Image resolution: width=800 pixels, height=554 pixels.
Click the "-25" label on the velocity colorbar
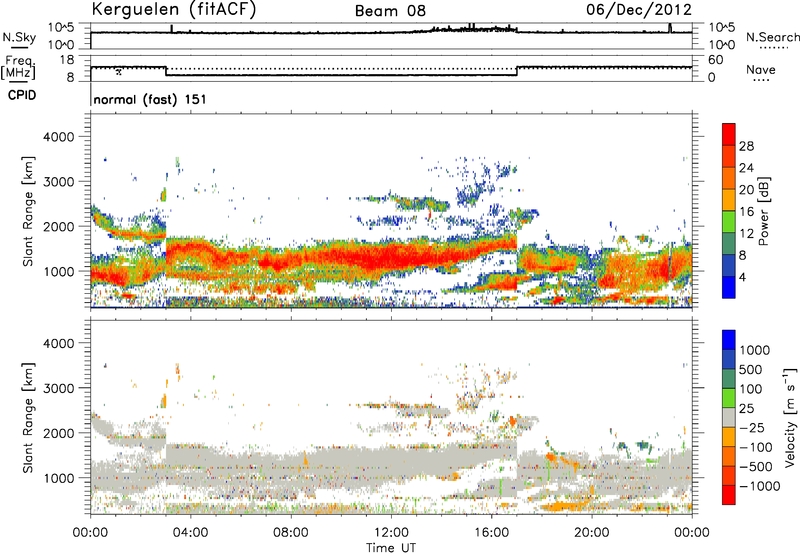753,428
